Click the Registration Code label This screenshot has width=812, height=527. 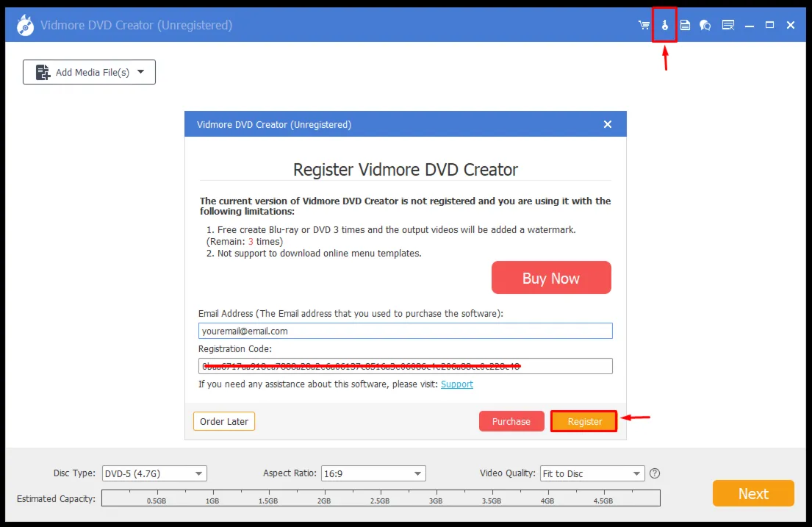click(x=235, y=348)
